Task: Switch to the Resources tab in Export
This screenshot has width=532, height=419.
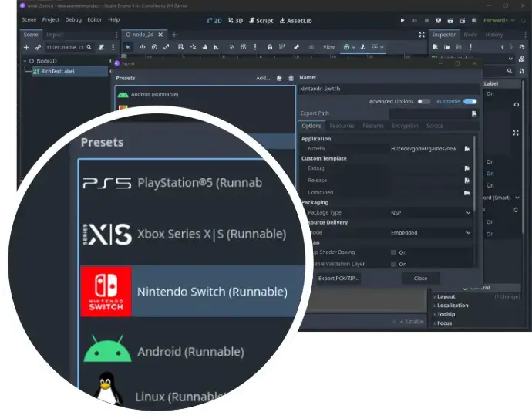Action: pos(342,126)
